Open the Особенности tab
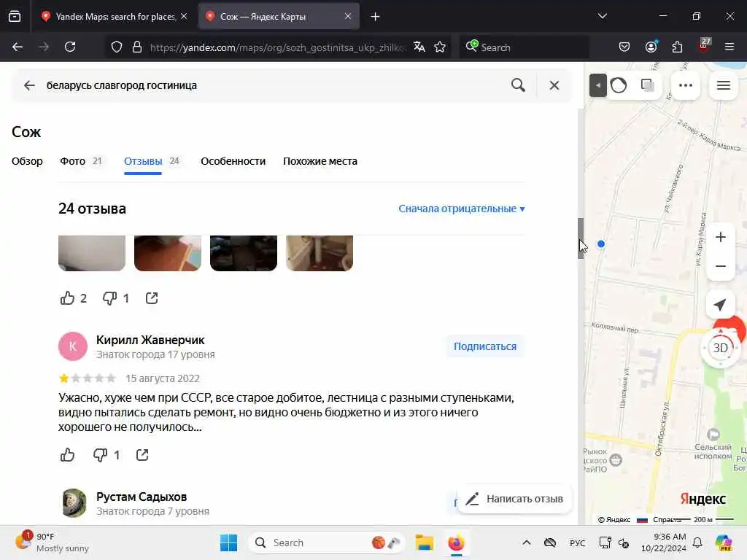The image size is (747, 560). click(x=233, y=161)
